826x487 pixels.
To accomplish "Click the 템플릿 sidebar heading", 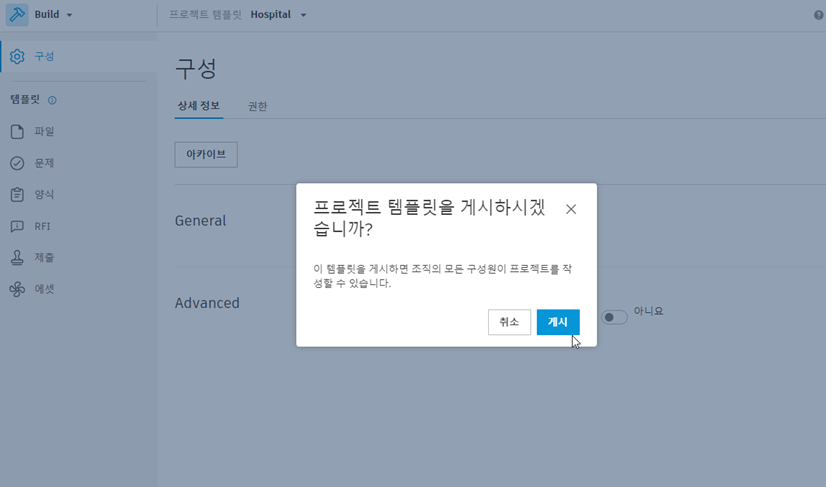I will (25, 100).
